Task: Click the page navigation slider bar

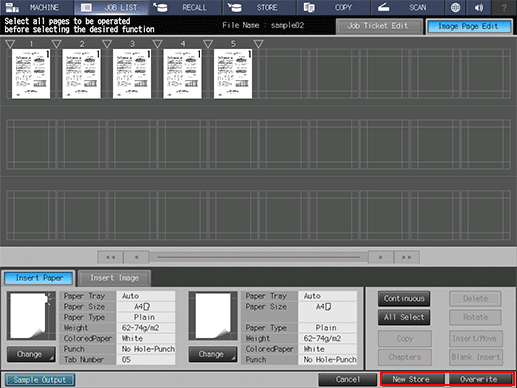Action: click(258, 257)
